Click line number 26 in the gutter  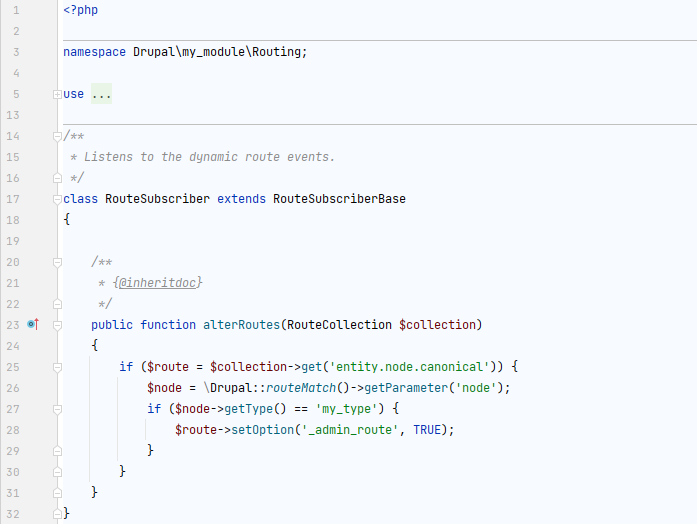[13, 388]
